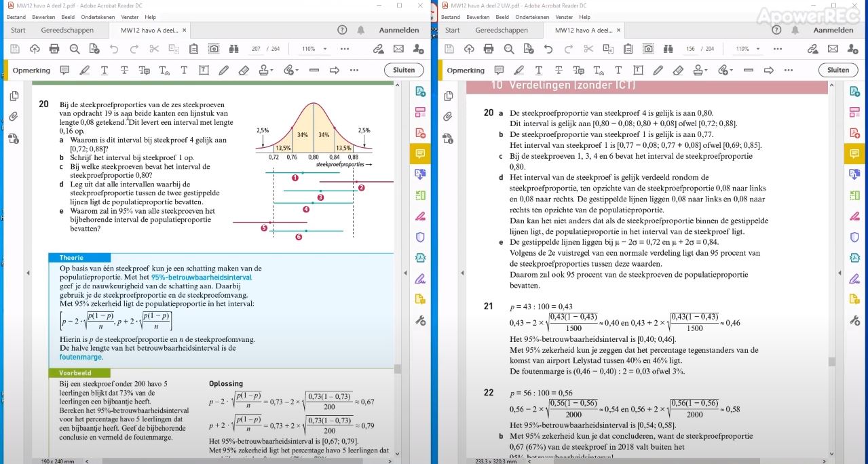Paste from clipboard in the left window toolbar
Screen dimensions: 868x464
(194, 49)
